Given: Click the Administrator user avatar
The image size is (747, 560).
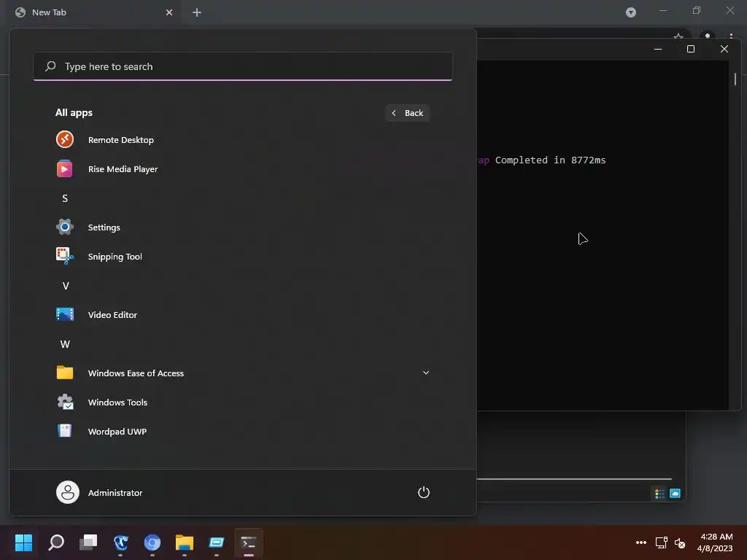Looking at the screenshot, I should [68, 492].
